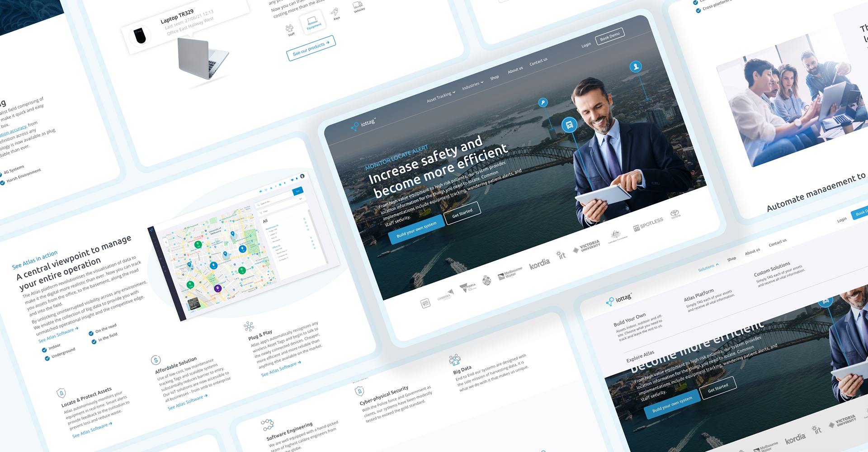Screen dimensions: 868x452
Task: Follow See Atlas Software under Affordable Solution
Action: (187, 402)
